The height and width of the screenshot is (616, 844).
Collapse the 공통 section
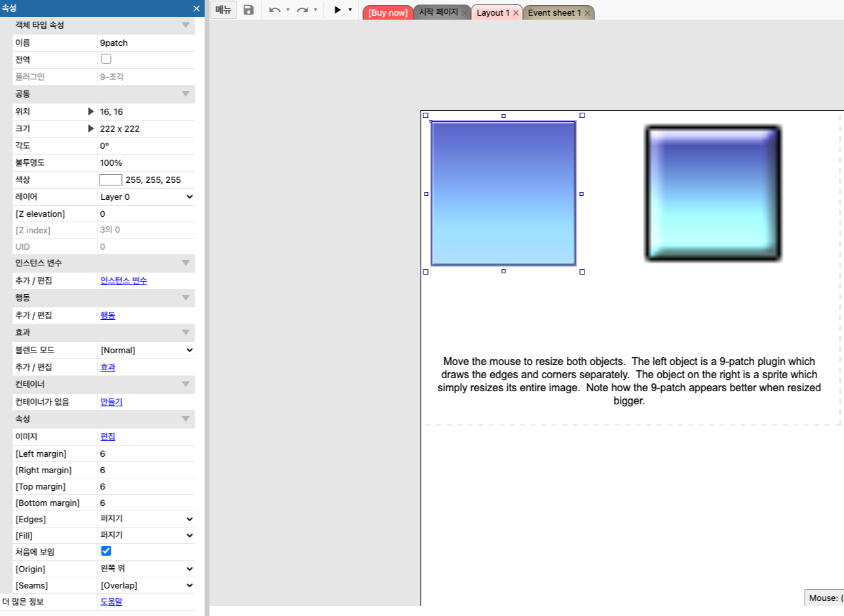tap(185, 94)
